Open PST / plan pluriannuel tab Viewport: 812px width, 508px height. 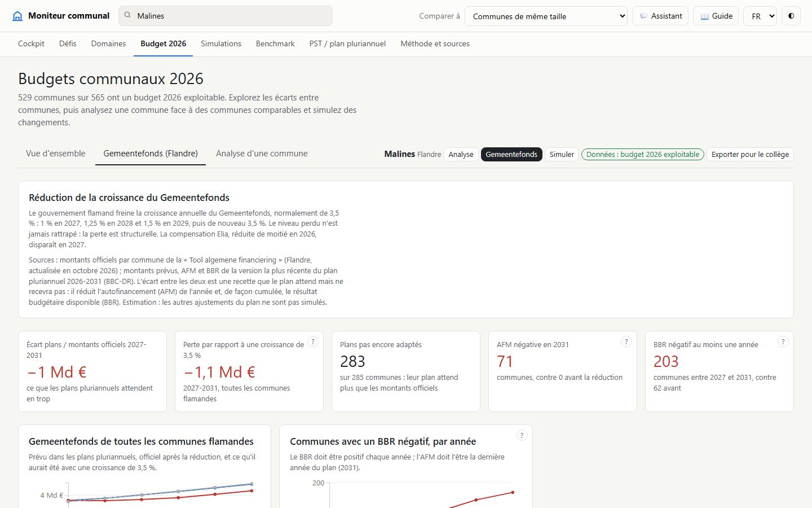[347, 43]
